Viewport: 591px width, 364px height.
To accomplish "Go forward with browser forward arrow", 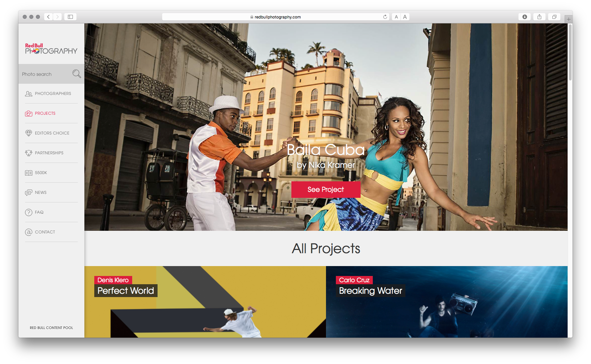I will (x=57, y=17).
